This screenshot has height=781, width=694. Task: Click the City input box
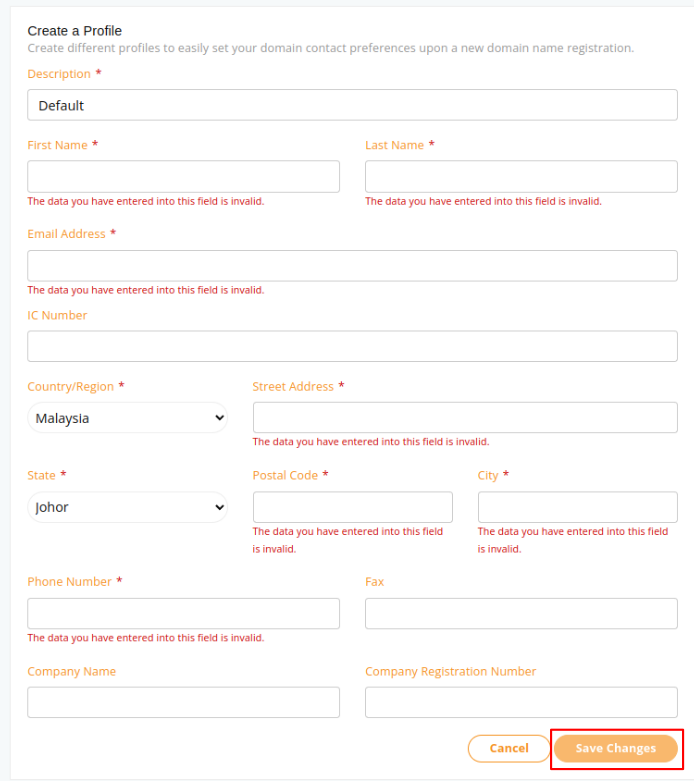click(x=577, y=507)
